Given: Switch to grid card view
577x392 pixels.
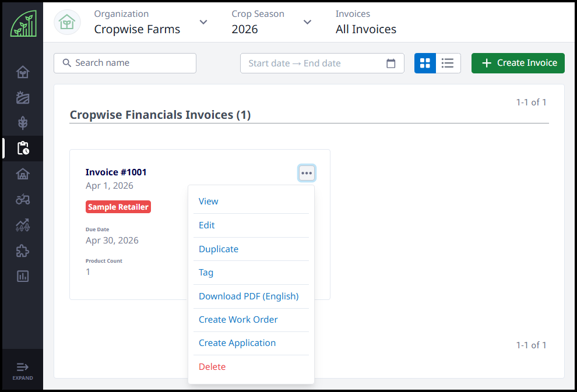Looking at the screenshot, I should click(425, 63).
